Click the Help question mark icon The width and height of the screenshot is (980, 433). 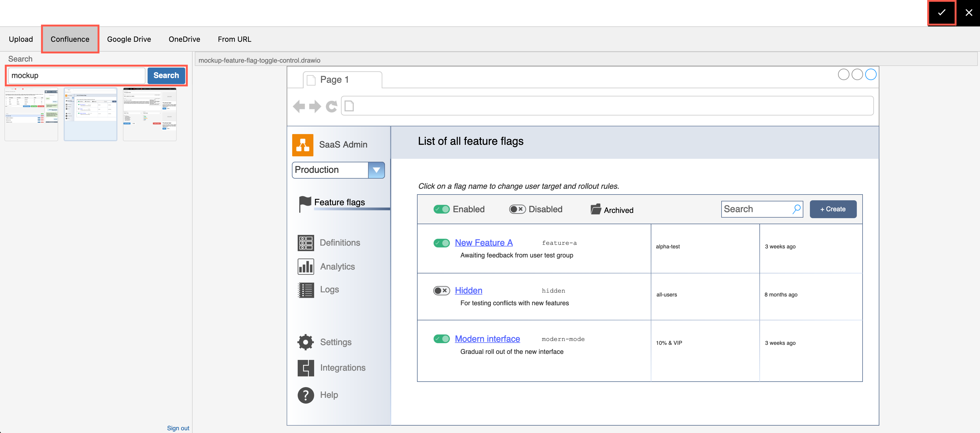pyautogui.click(x=305, y=395)
